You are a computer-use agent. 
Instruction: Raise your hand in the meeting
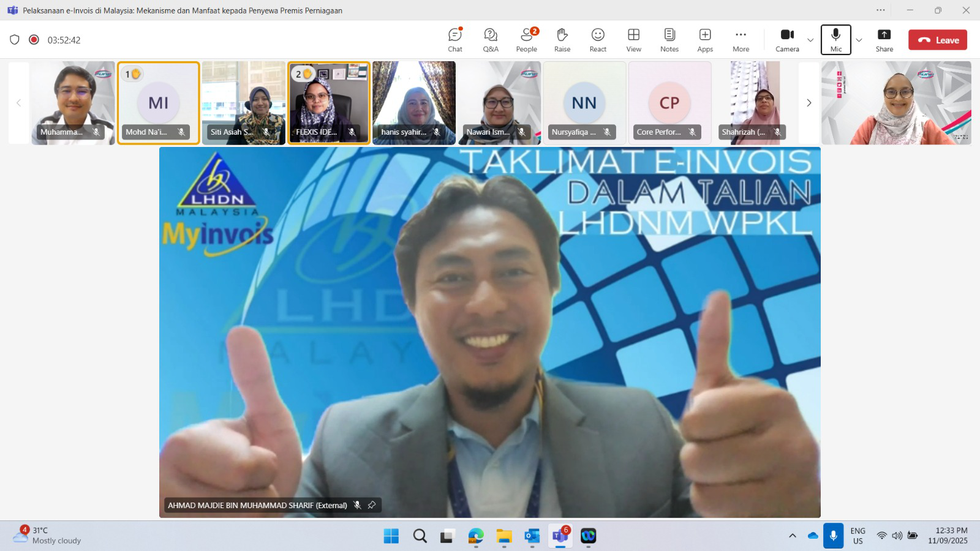562,40
